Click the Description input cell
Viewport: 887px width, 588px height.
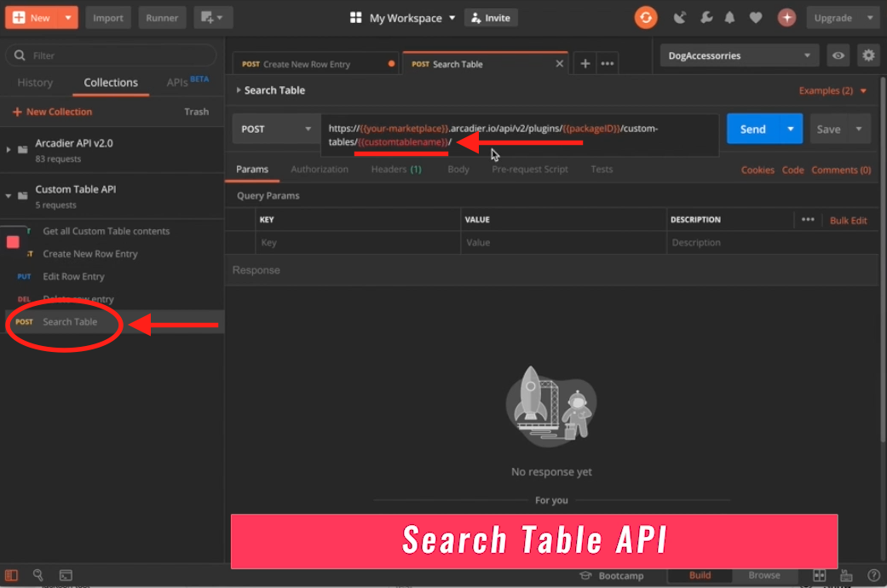click(772, 242)
